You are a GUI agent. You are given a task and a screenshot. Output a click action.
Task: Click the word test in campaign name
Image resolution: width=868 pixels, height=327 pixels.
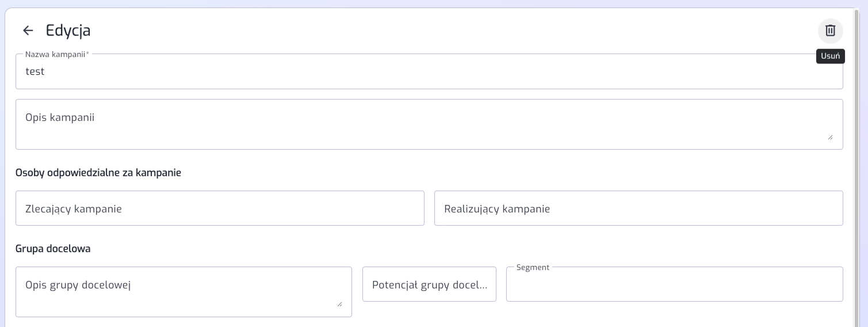pos(35,72)
